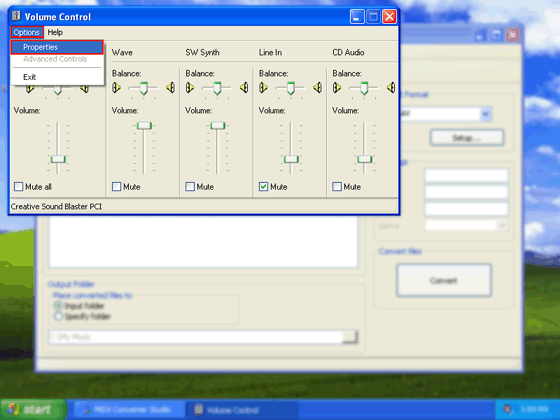Screen dimensions: 560x420
Task: Open the Help menu
Action: pos(55,32)
